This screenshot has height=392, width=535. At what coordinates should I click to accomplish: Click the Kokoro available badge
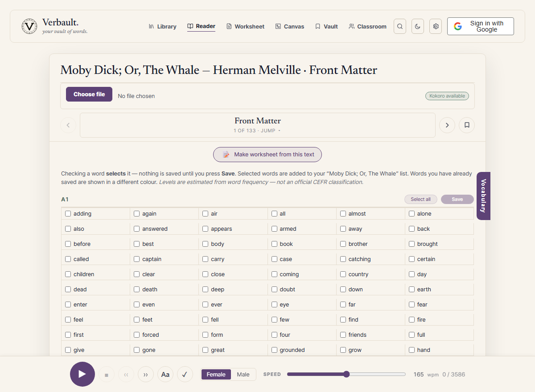click(x=447, y=96)
